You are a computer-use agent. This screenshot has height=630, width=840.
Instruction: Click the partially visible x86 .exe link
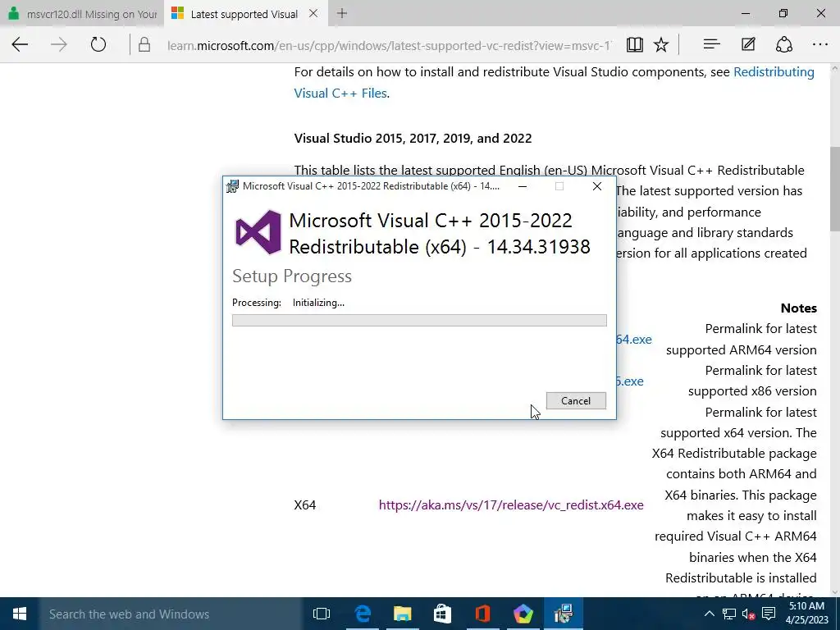tap(630, 381)
